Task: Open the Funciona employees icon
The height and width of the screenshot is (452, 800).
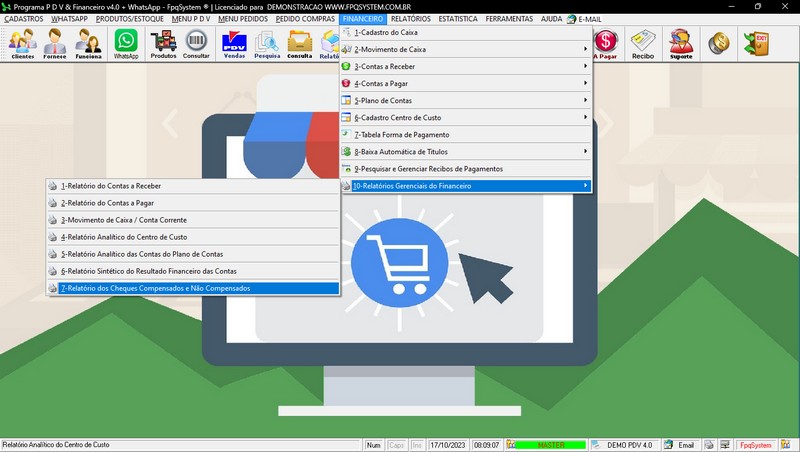Action: tap(88, 43)
